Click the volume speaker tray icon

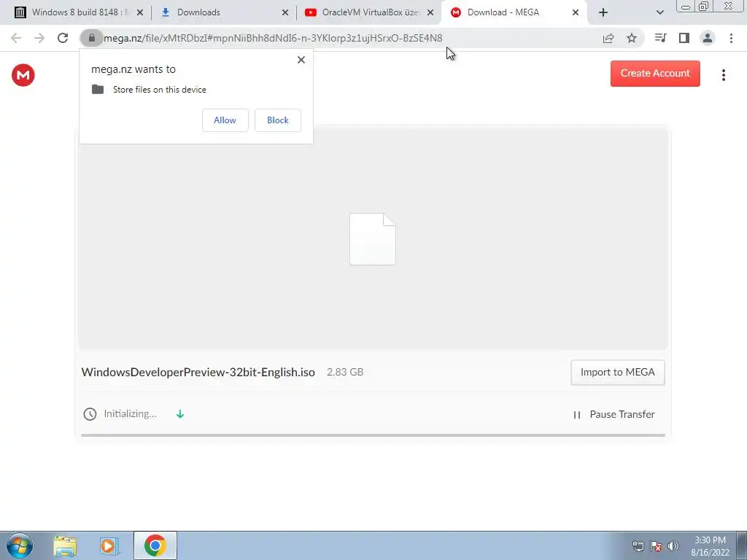tap(673, 546)
